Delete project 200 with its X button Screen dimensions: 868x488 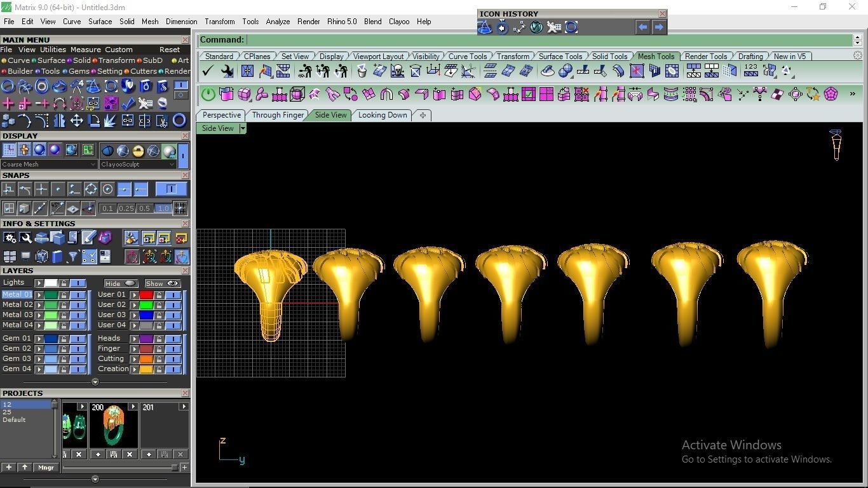[x=130, y=454]
